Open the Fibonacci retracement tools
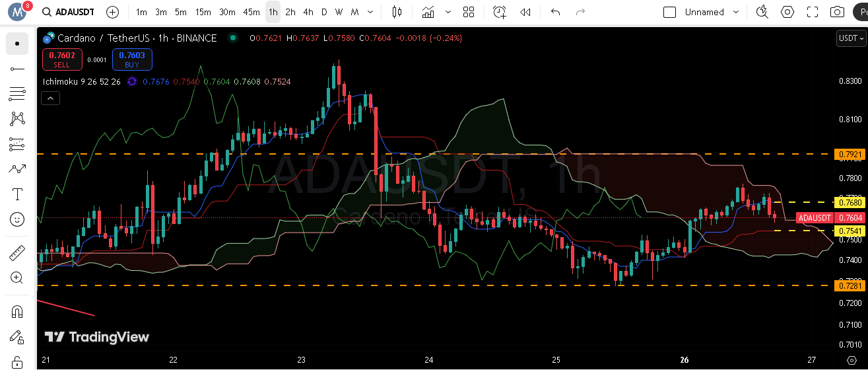868x370 pixels. [17, 94]
